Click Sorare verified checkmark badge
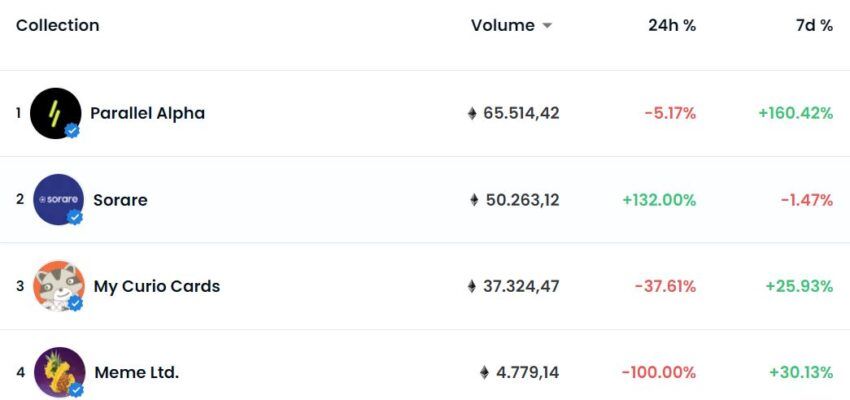The image size is (850, 400). click(75, 217)
